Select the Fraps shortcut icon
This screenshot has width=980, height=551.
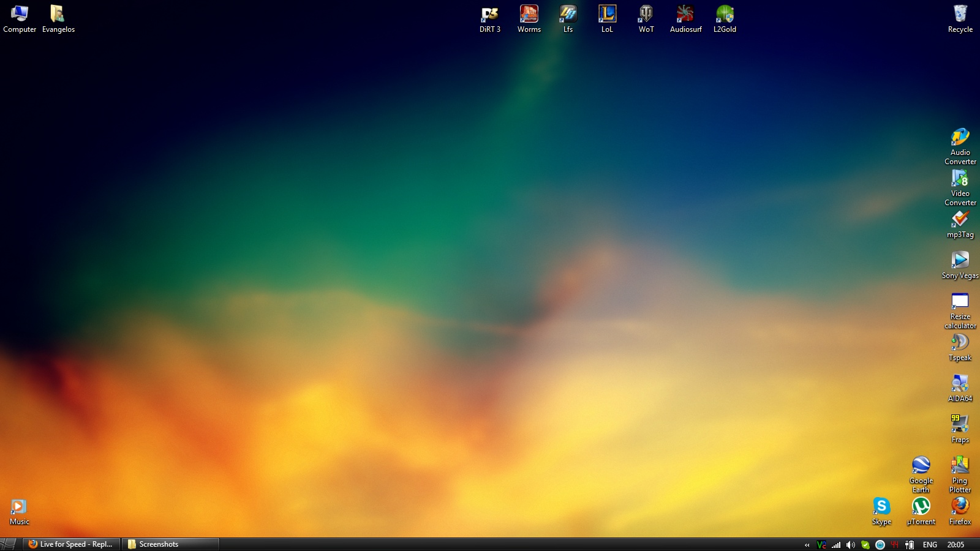click(x=960, y=429)
